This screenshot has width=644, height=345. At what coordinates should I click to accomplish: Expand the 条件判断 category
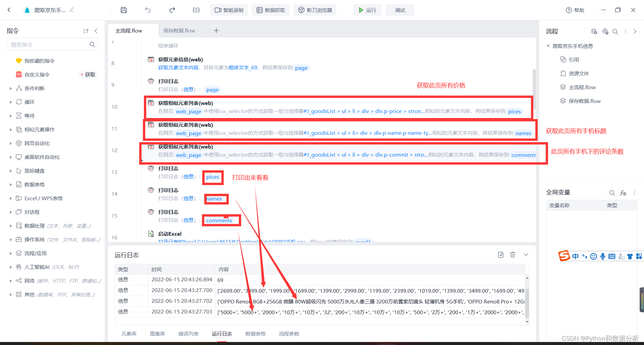[x=11, y=88]
